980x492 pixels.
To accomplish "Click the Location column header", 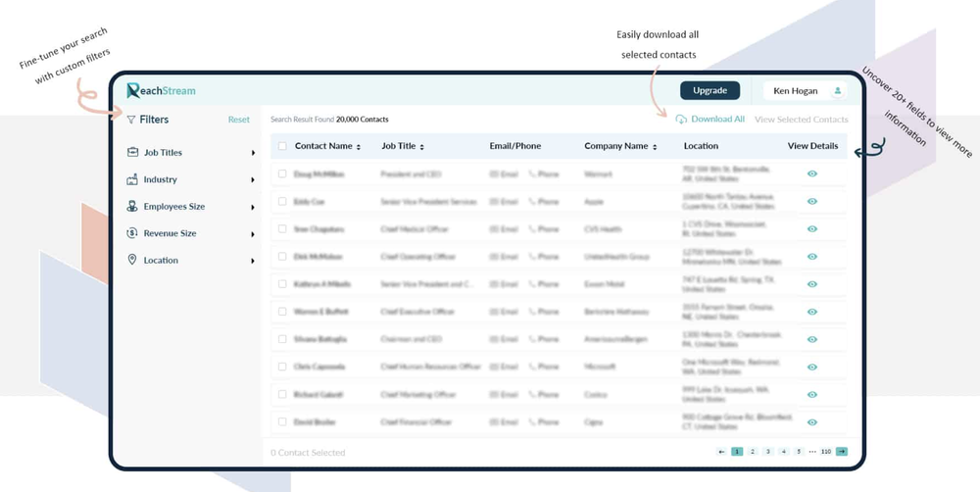I will point(701,146).
